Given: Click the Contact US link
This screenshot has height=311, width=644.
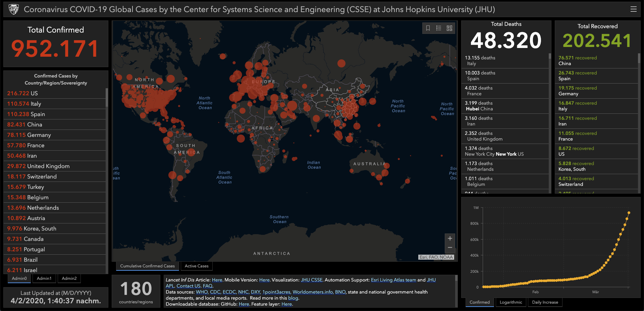Looking at the screenshot, I should (x=188, y=286).
